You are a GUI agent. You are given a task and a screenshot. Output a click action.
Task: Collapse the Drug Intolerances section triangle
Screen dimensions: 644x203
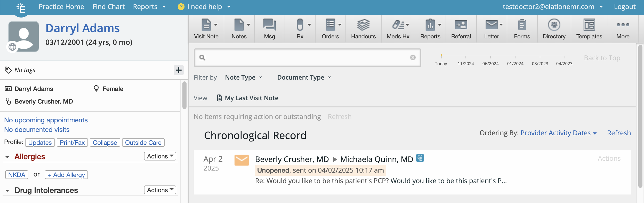pyautogui.click(x=7, y=191)
